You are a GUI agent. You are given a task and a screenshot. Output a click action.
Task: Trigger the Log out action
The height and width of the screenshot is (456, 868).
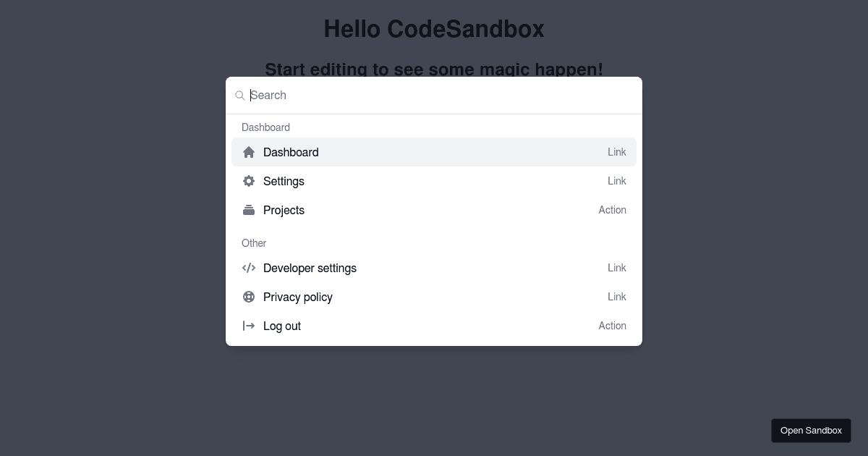tap(282, 326)
